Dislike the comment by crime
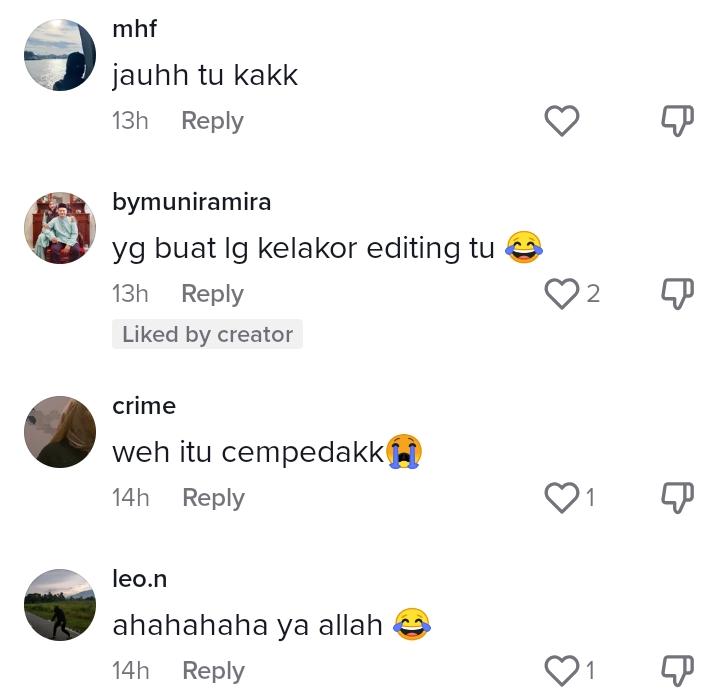 [x=677, y=498]
